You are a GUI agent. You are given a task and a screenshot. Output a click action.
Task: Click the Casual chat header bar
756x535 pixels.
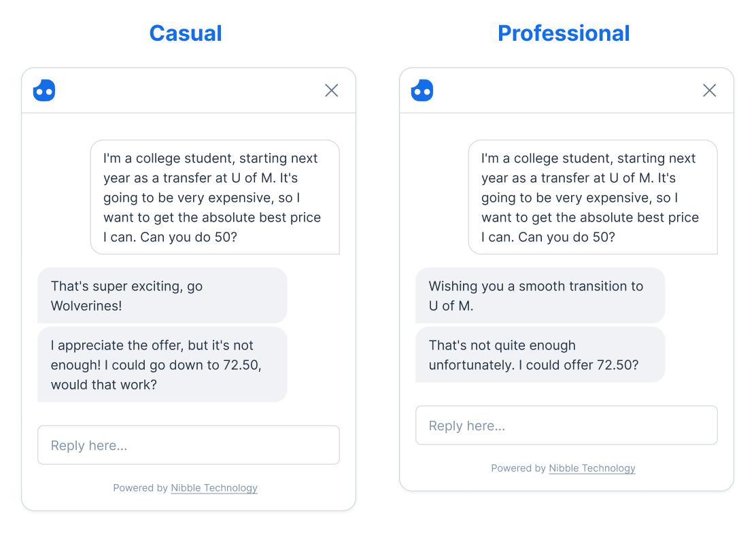point(188,90)
